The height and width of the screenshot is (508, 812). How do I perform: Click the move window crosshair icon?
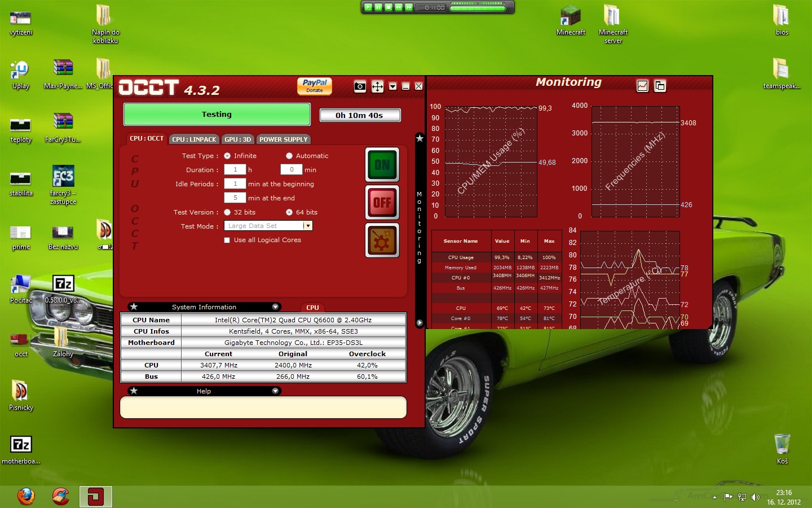coord(377,86)
